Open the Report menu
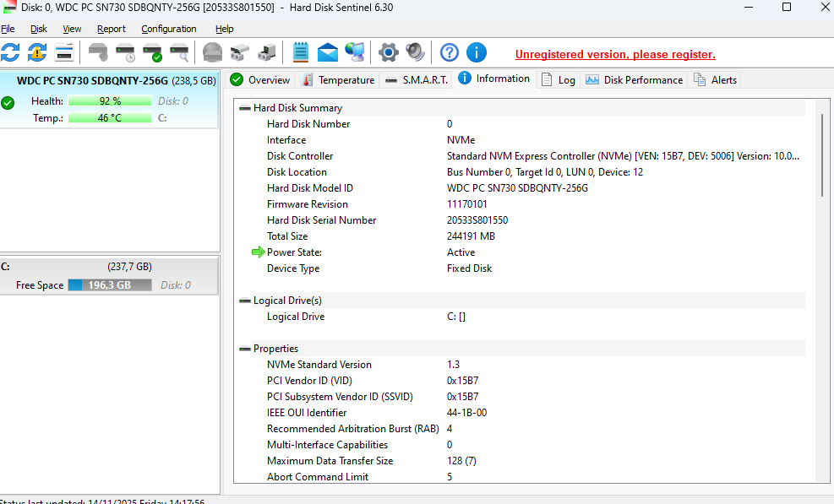 pyautogui.click(x=112, y=29)
